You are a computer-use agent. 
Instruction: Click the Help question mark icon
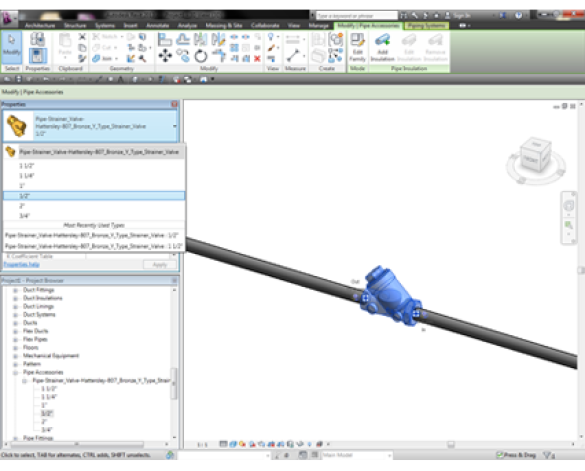tap(519, 15)
